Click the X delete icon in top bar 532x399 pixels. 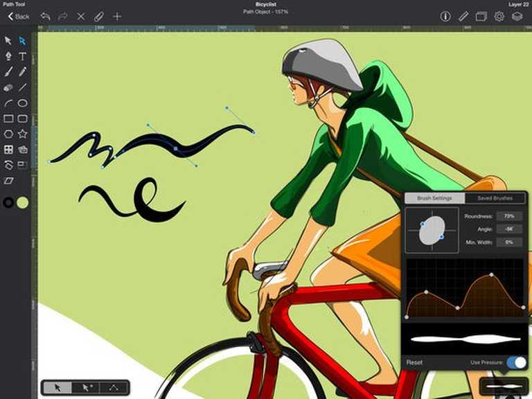[x=81, y=17]
